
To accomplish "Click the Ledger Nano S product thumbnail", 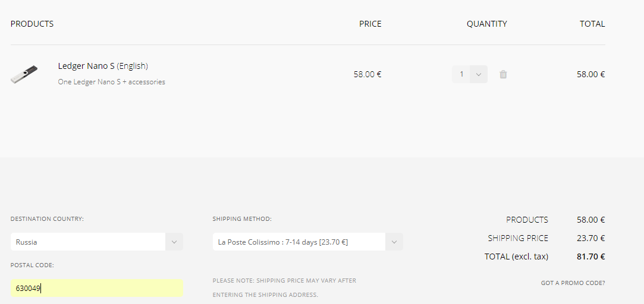I will coord(24,74).
